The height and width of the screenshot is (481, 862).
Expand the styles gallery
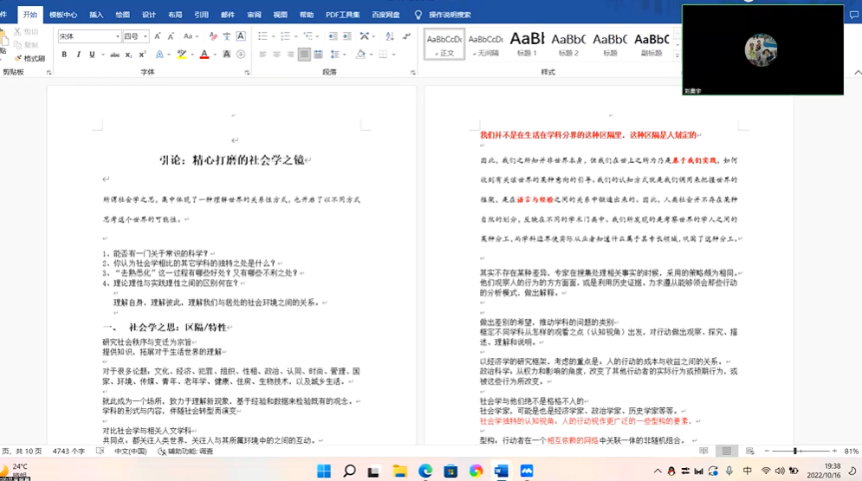pos(677,56)
